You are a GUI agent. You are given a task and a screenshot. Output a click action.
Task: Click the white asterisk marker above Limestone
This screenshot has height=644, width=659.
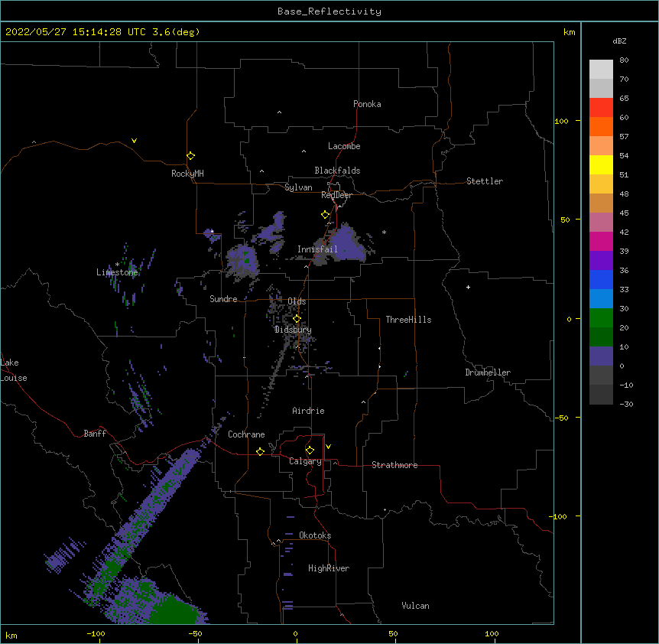click(x=117, y=265)
